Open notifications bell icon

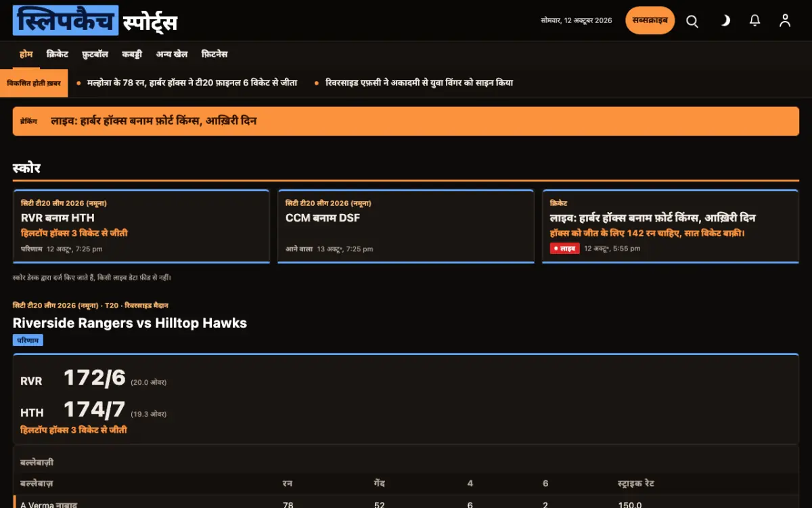pyautogui.click(x=755, y=21)
